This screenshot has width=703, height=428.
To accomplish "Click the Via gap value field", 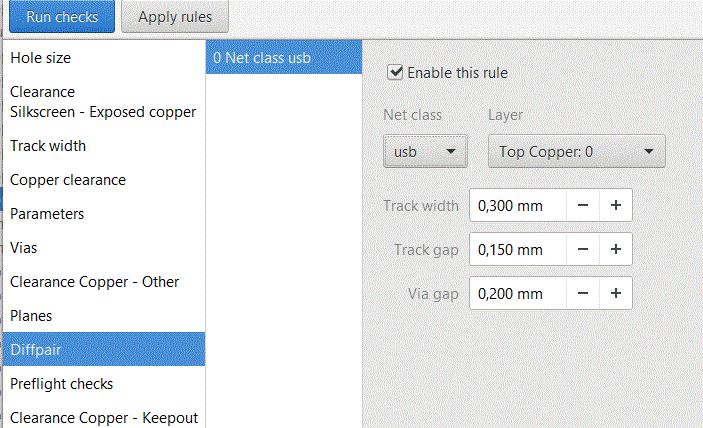I will point(517,294).
